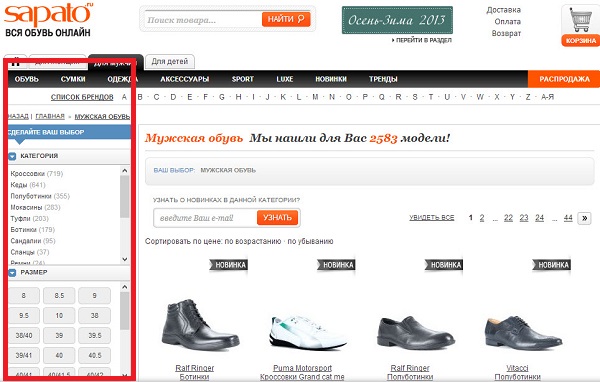Open the shopping cart Корзина icon
The image size is (600, 382).
click(x=580, y=26)
